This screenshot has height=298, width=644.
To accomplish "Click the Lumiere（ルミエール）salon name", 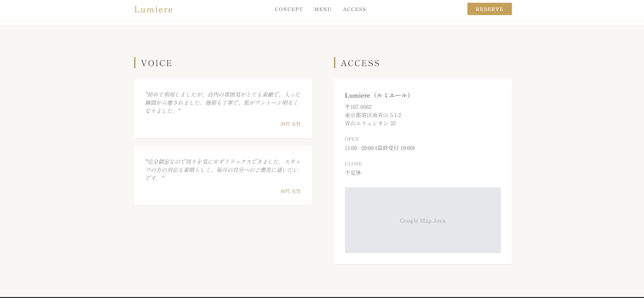I will (x=377, y=95).
